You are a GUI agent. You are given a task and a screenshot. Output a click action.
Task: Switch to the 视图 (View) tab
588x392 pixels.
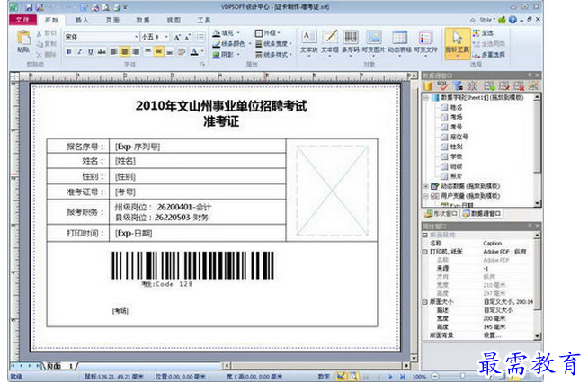tap(174, 21)
